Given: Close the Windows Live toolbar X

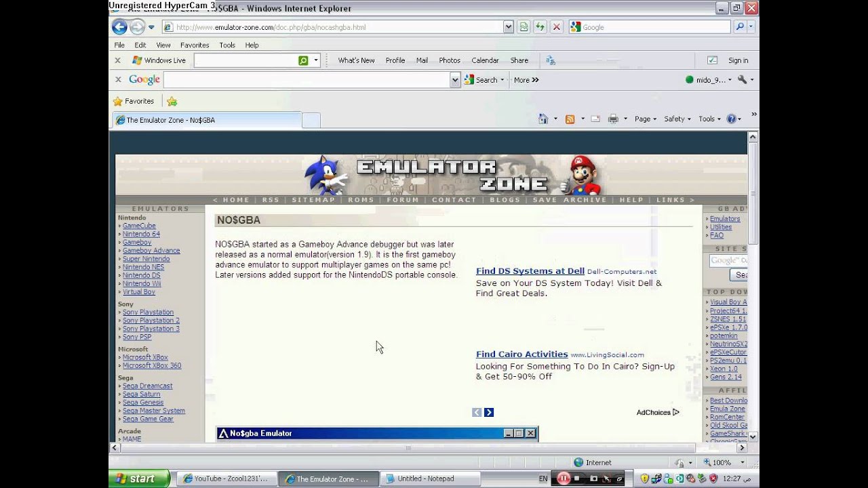Looking at the screenshot, I should click(117, 60).
